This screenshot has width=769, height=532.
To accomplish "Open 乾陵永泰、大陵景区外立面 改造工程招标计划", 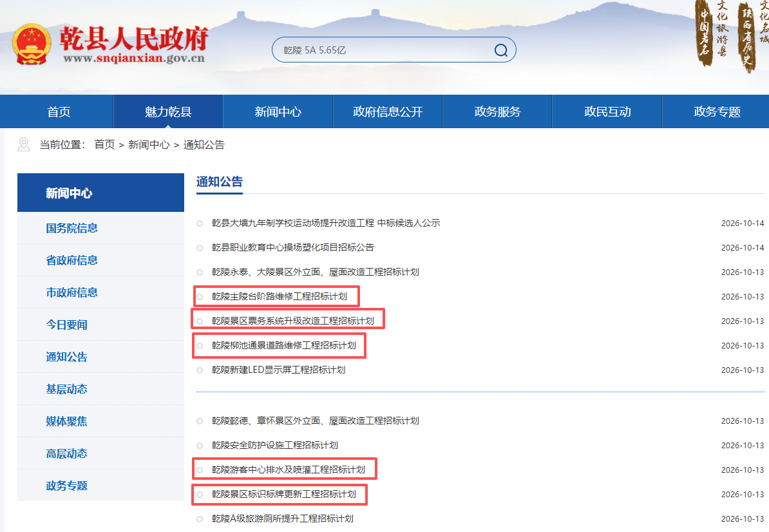I will click(x=316, y=272).
